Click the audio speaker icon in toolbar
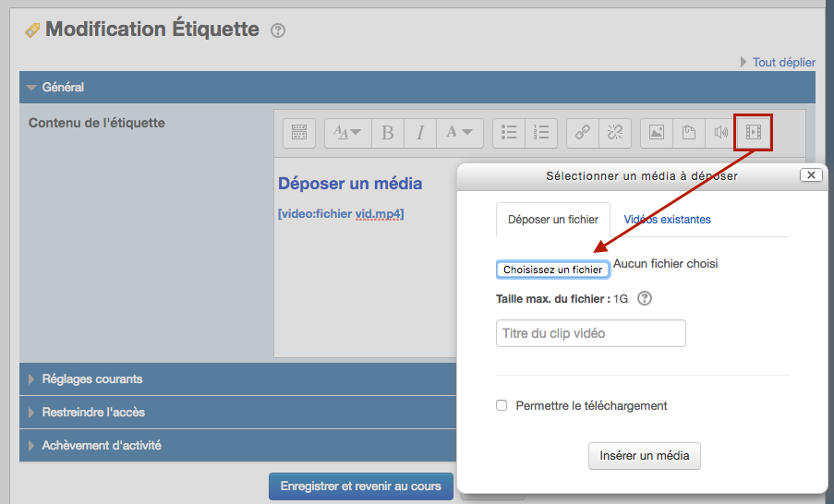The width and height of the screenshot is (834, 504). pyautogui.click(x=720, y=133)
